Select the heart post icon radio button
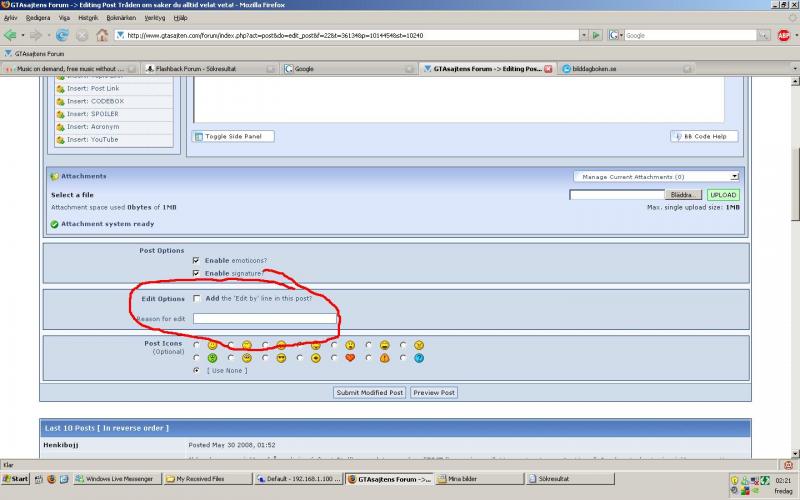The width and height of the screenshot is (800, 500). point(335,358)
